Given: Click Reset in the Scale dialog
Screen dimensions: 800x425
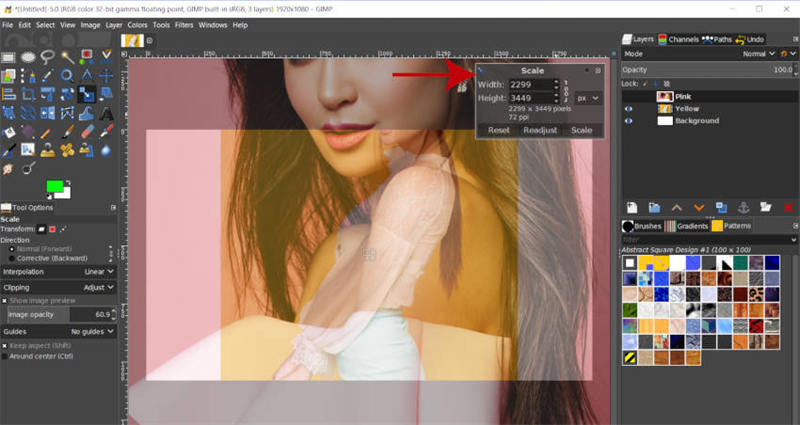Looking at the screenshot, I should point(499,130).
